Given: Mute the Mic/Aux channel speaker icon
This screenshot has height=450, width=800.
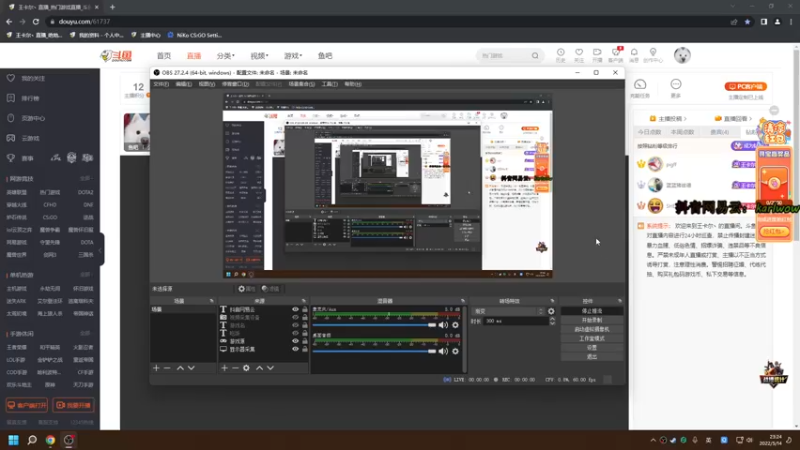Looking at the screenshot, I should pos(443,325).
